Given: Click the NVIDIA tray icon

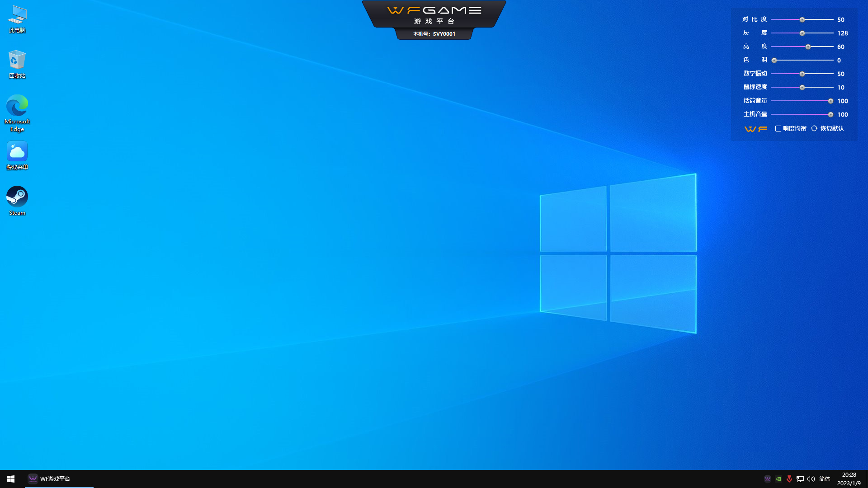Looking at the screenshot, I should point(778,479).
